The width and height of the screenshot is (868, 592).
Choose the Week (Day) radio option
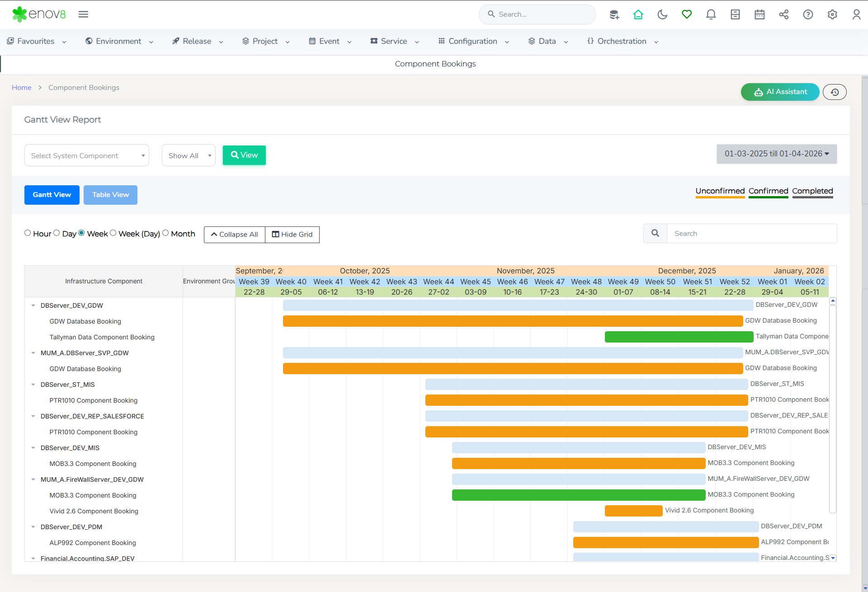[113, 233]
